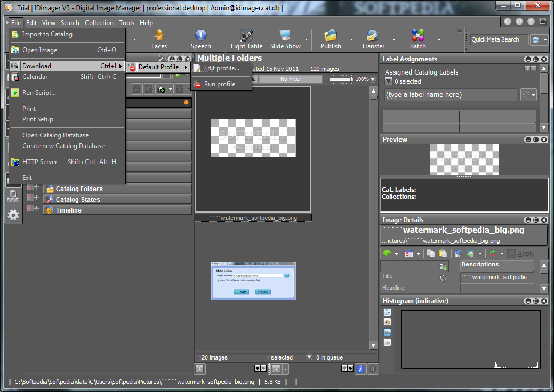Open the dropdown arrow next to Batch
Image resolution: width=554 pixels, height=392 pixels.
(x=439, y=39)
